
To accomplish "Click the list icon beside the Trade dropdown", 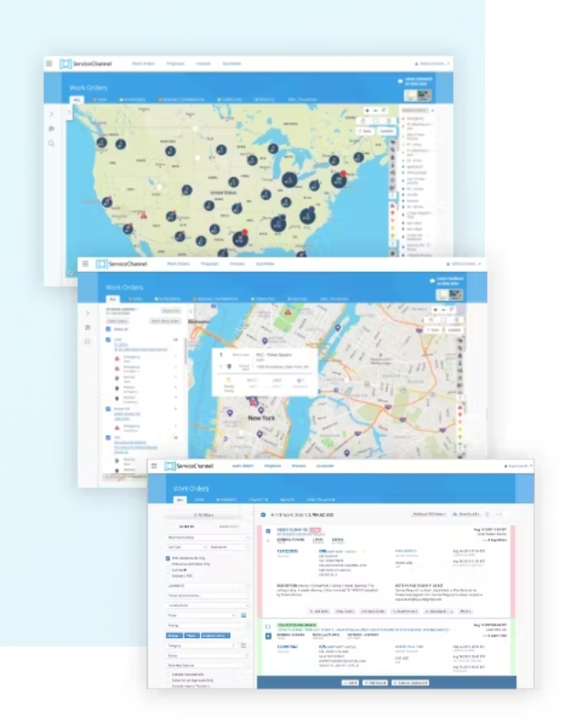I will (x=244, y=615).
